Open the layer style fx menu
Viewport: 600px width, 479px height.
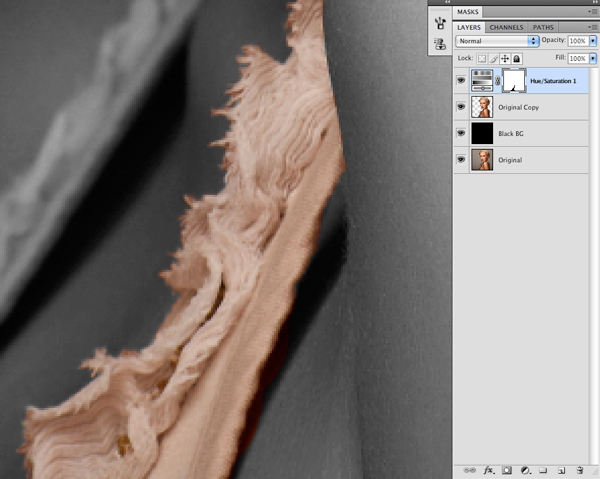coord(488,470)
